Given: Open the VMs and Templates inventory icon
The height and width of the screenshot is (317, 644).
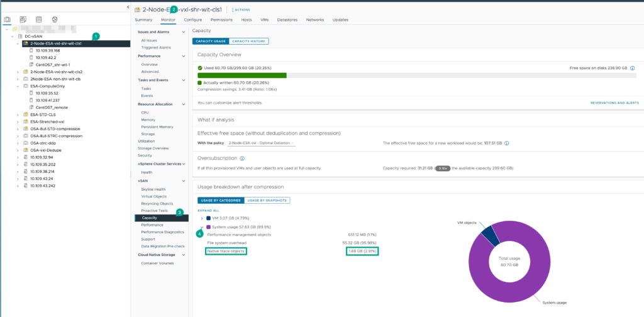Looking at the screenshot, I should (23, 19).
